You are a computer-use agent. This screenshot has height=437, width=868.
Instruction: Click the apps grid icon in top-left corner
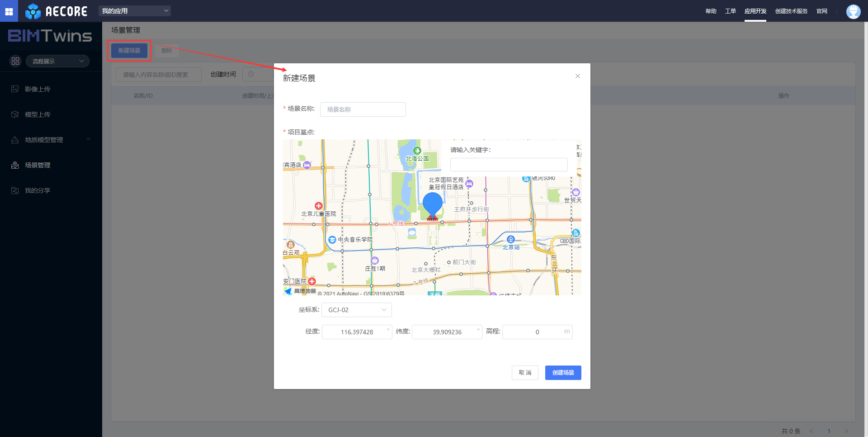9,11
